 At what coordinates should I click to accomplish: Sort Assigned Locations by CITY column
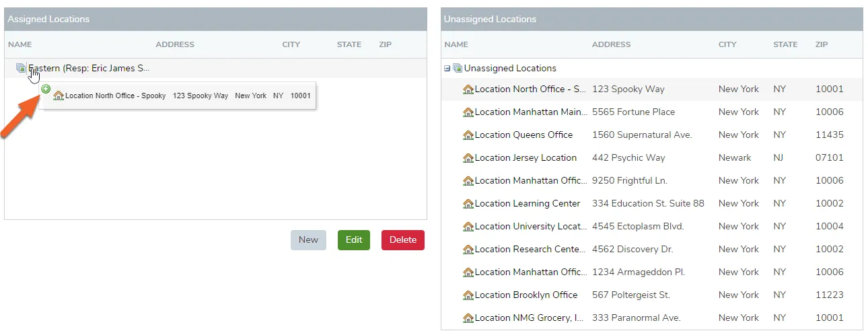click(291, 44)
